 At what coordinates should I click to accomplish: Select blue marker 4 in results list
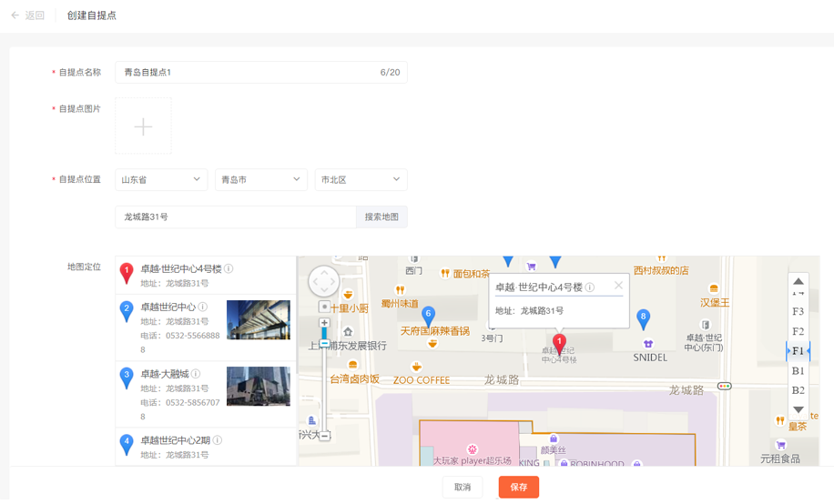pyautogui.click(x=127, y=445)
